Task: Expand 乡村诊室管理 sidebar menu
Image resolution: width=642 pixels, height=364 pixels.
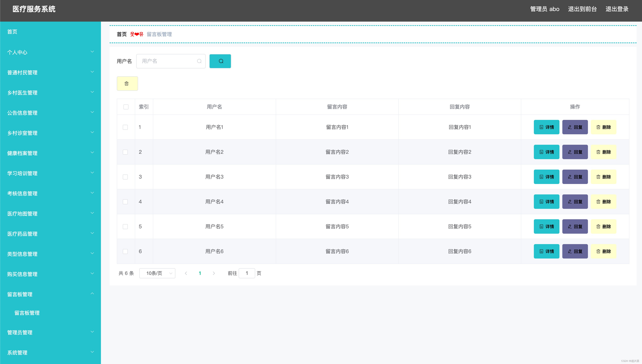Action: [x=50, y=133]
